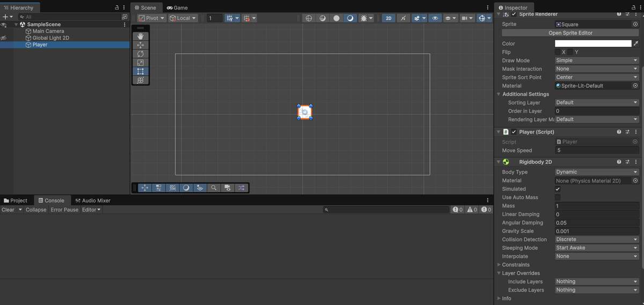Switch to the Audio Mixer tab
The height and width of the screenshot is (305, 644).
pyautogui.click(x=93, y=200)
